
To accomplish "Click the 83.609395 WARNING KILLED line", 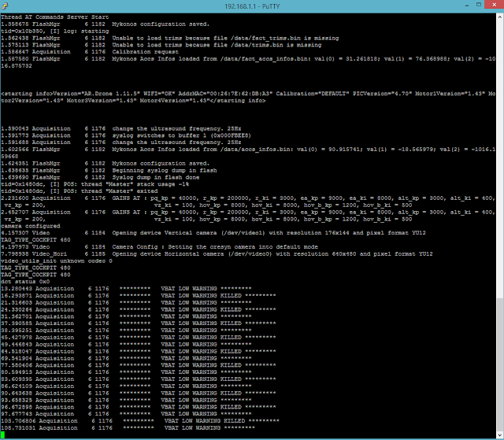I will 139,379.
